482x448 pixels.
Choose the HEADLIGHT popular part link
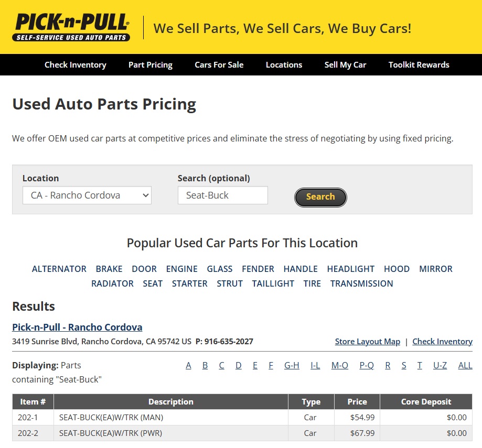pyautogui.click(x=351, y=269)
